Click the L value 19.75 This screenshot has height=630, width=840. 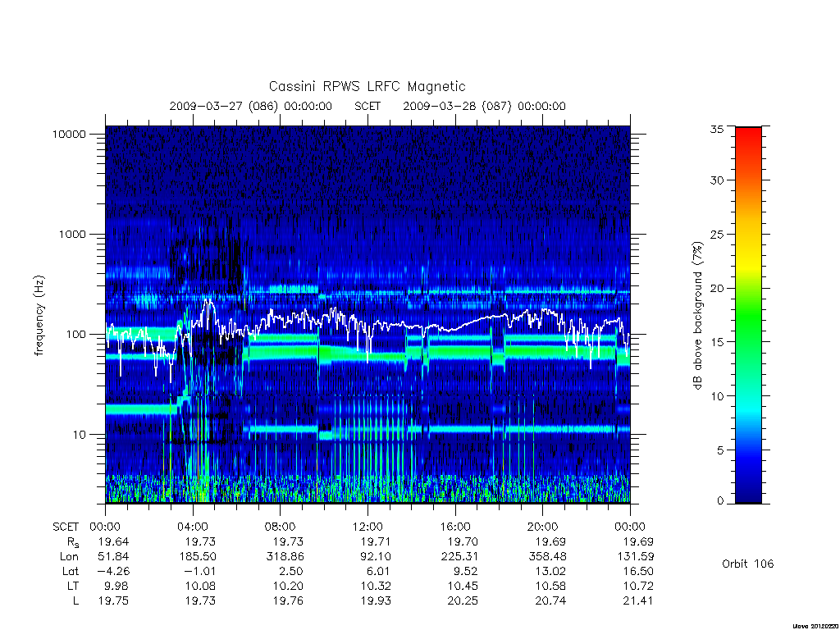click(x=113, y=601)
